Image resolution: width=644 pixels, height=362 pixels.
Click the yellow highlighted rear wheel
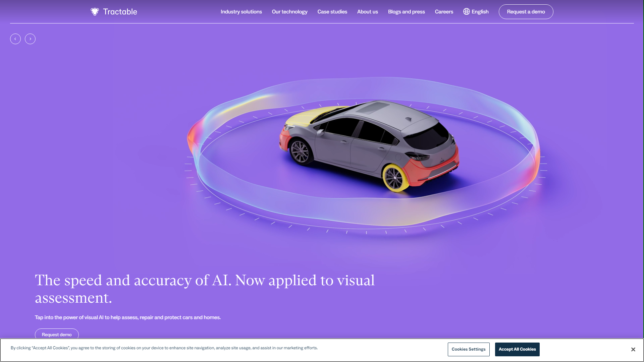click(395, 178)
